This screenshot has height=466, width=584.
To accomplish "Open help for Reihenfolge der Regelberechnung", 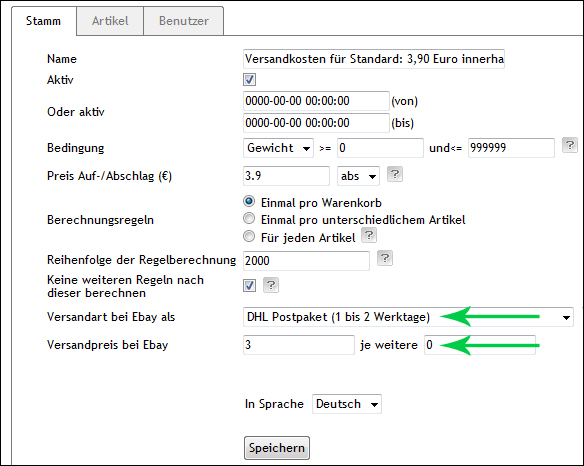I will point(385,258).
